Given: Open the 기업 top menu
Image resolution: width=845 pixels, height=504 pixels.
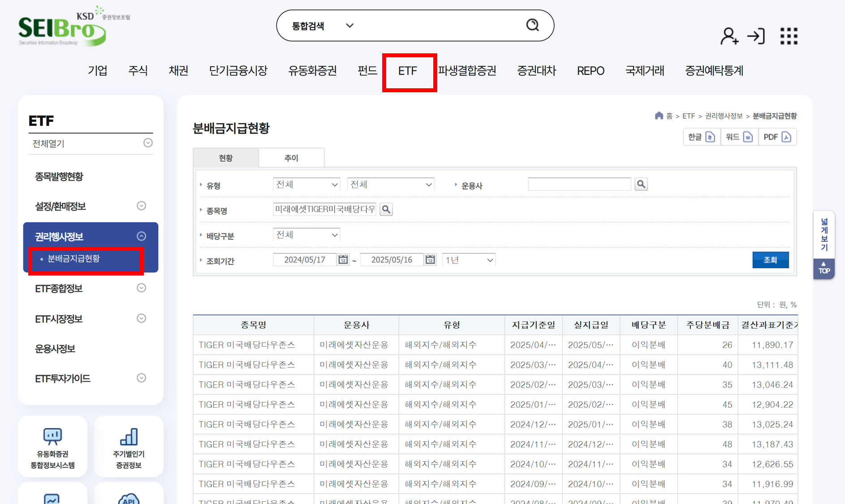Looking at the screenshot, I should click(98, 71).
